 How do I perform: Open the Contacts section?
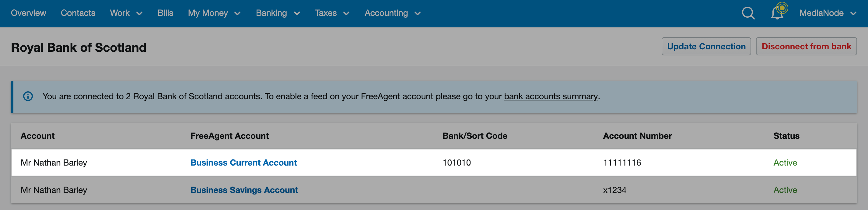[78, 13]
